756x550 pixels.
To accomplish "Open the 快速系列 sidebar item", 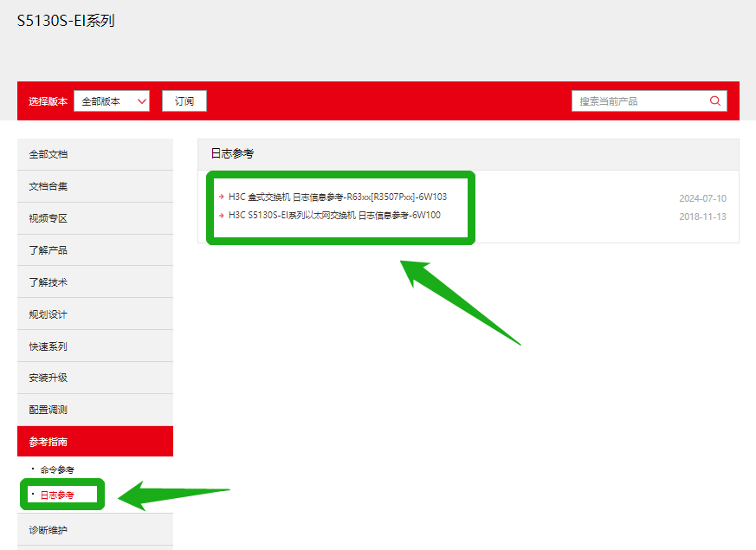I will click(95, 346).
